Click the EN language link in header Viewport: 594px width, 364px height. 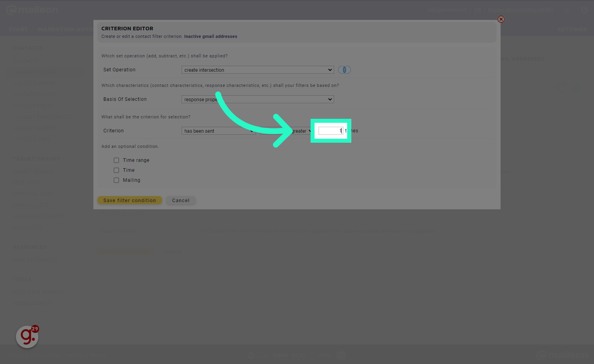coord(478,10)
